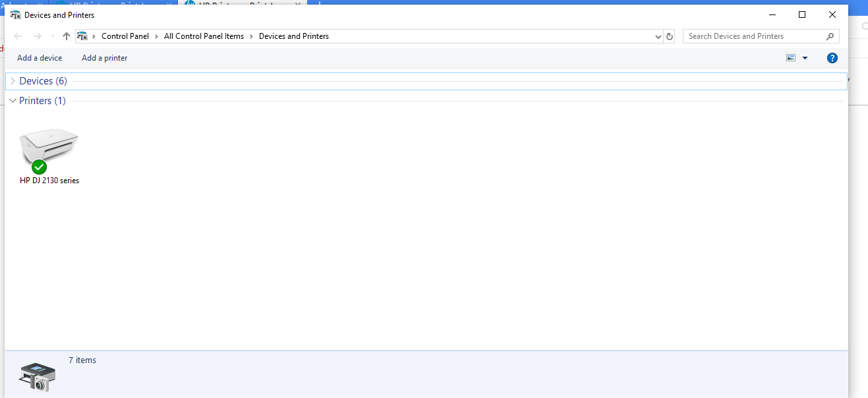Click the search magnifier icon

[x=830, y=36]
